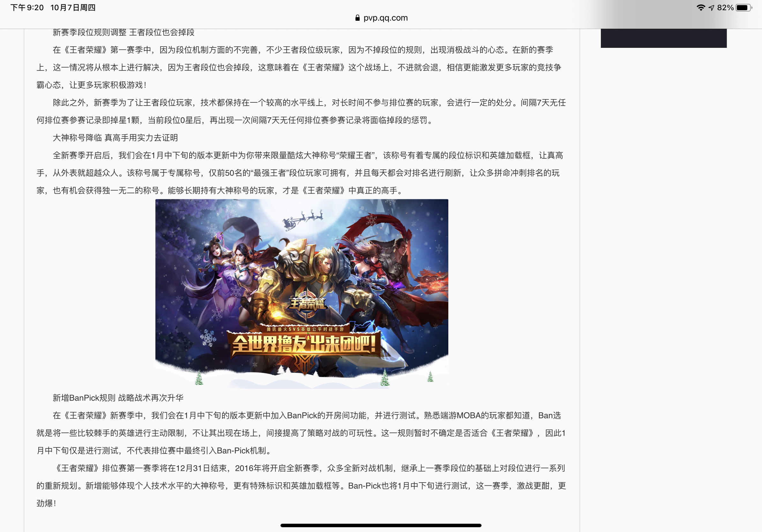The image size is (762, 532).
Task: Tap the line starting 霸心态，让更多玩家
Action: pos(91,85)
